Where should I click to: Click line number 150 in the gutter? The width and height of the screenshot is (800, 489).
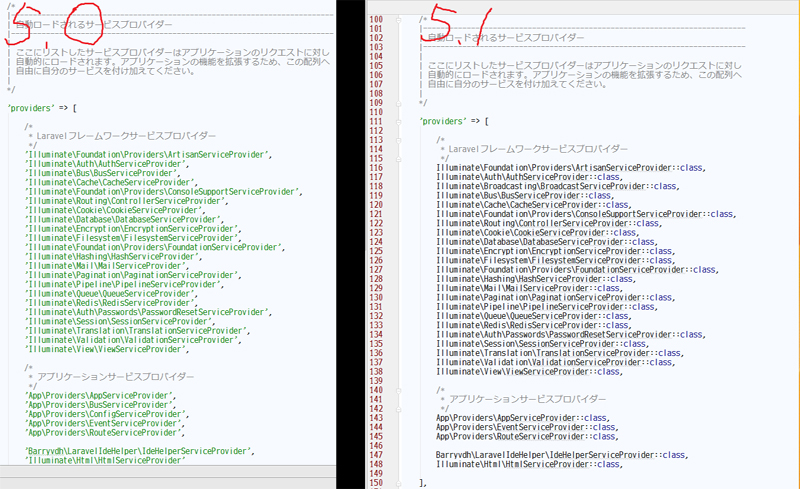point(376,483)
